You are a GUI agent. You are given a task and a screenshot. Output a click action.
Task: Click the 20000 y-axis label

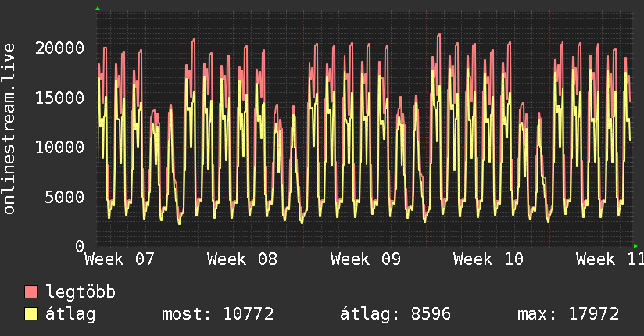[x=59, y=48]
